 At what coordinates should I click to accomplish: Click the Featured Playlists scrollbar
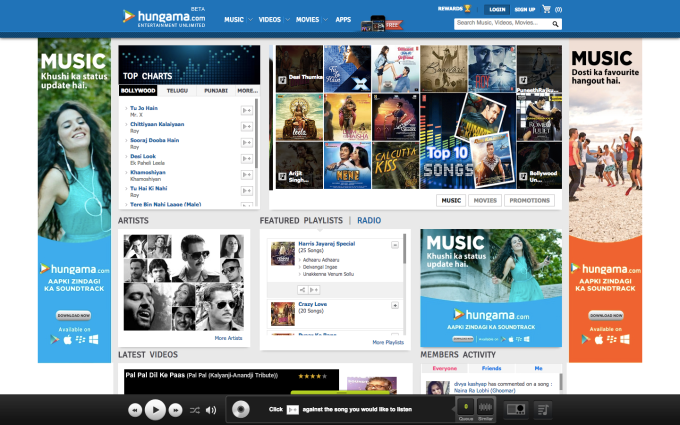[x=405, y=249]
